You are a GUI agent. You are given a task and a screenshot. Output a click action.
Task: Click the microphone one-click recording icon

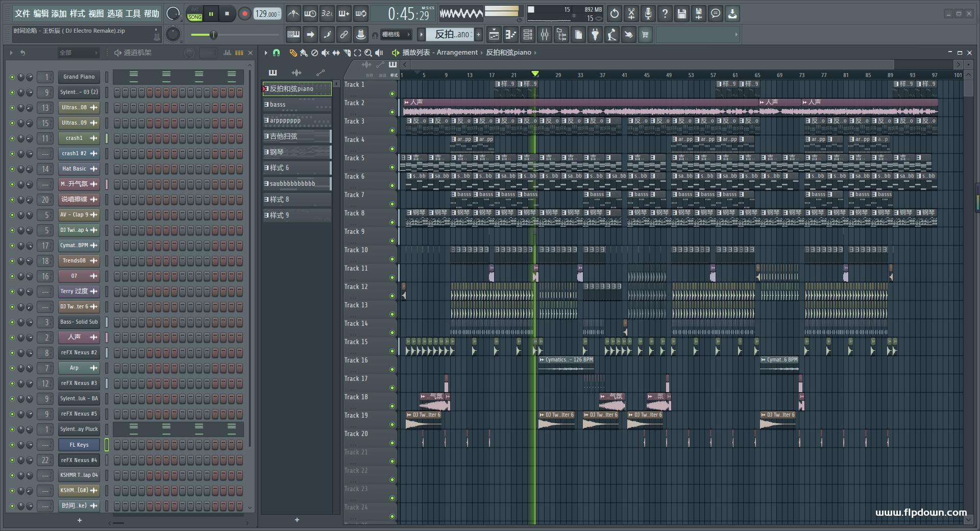648,14
